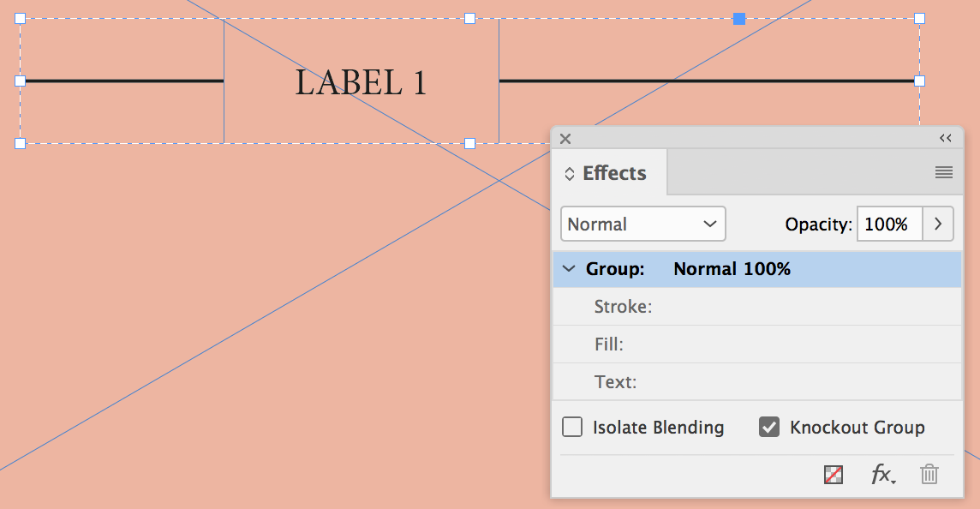
Task: Click the solid blue square frame handle
Action: pyautogui.click(x=739, y=18)
